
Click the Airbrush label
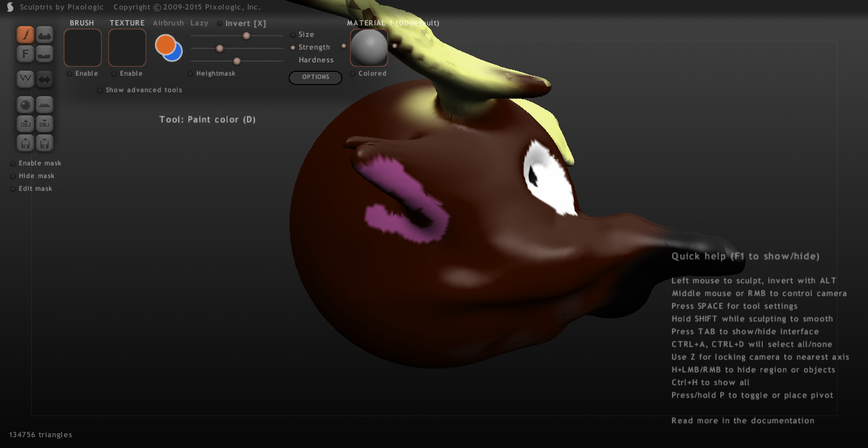[168, 23]
